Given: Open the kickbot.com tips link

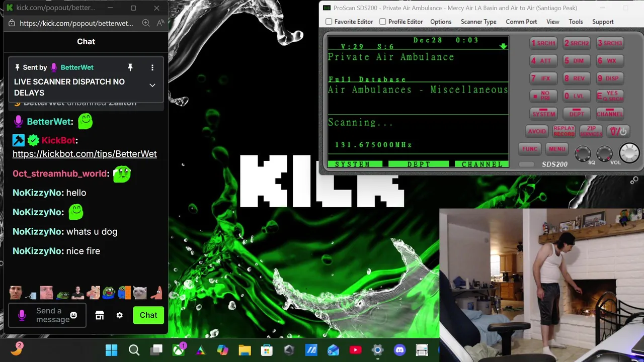Looking at the screenshot, I should [x=85, y=154].
